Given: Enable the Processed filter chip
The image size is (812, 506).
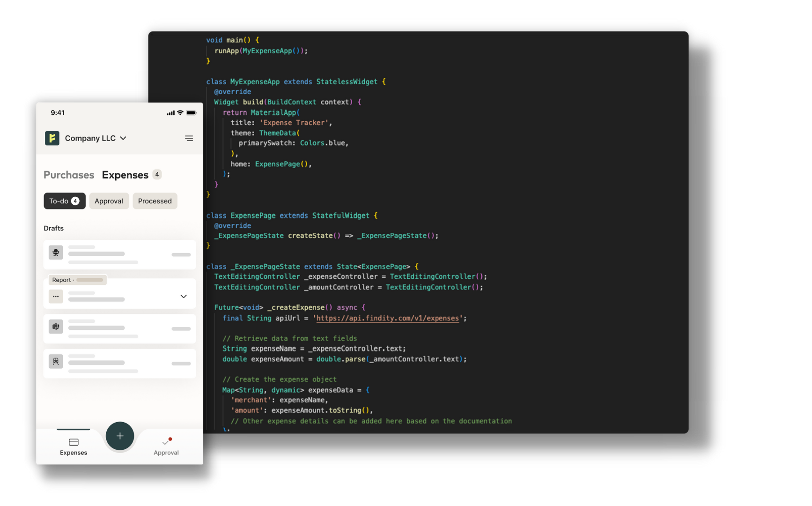Looking at the screenshot, I should pos(155,201).
